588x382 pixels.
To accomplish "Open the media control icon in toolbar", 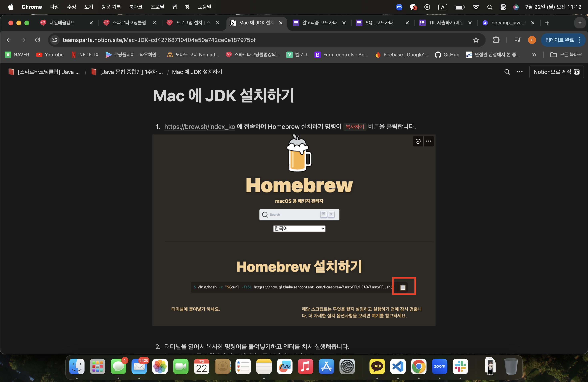I will point(517,40).
